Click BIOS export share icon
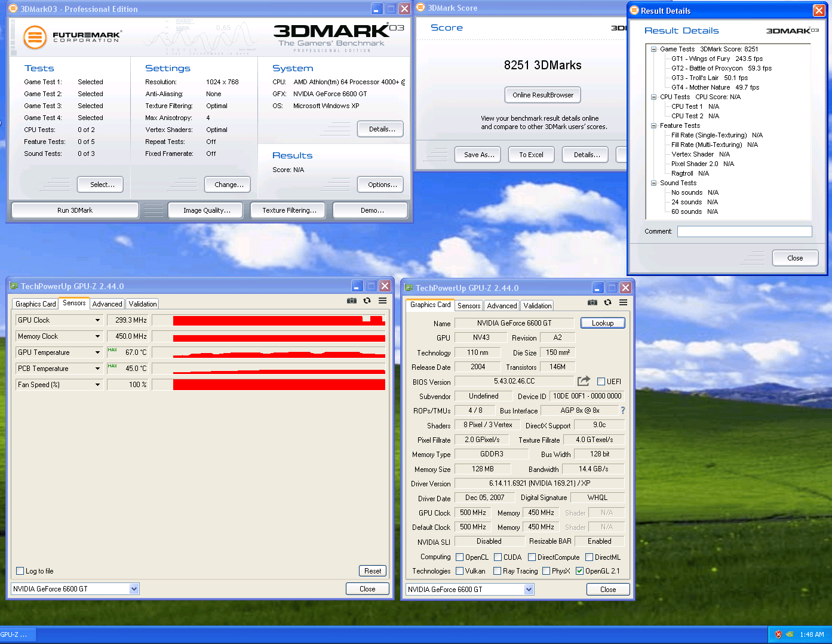The height and width of the screenshot is (644, 832). (584, 381)
